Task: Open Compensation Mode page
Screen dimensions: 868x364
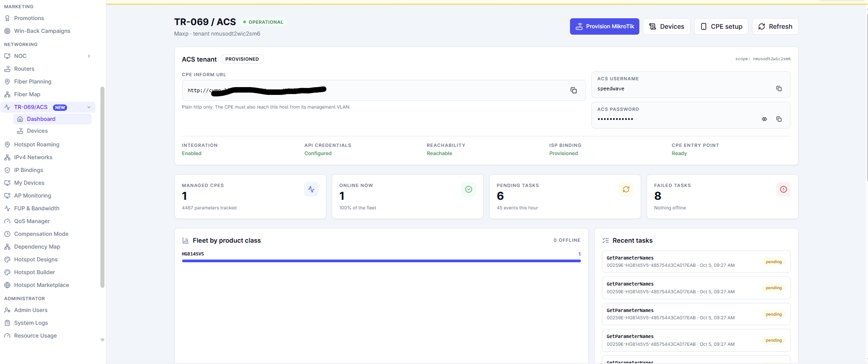Action: [x=41, y=234]
